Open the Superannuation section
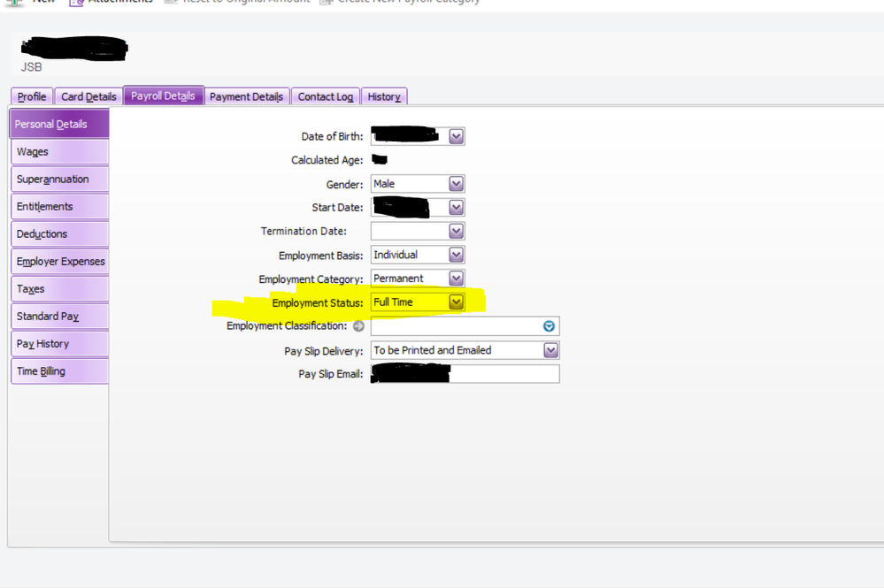 point(58,179)
